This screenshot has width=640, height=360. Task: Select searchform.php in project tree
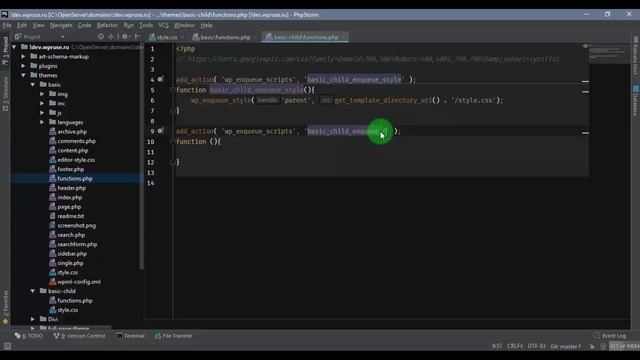(x=78, y=244)
